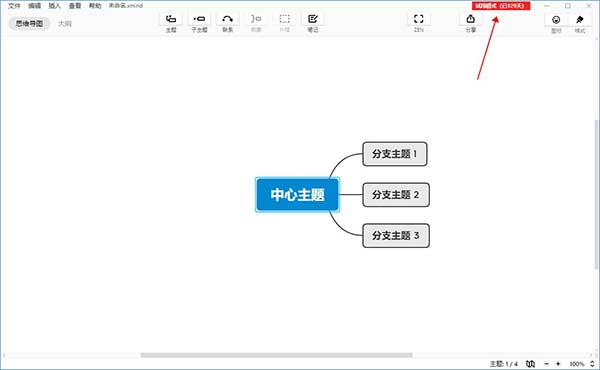Switch to Mind Map (思维导图) view
This screenshot has height=370, width=600.
pos(29,23)
